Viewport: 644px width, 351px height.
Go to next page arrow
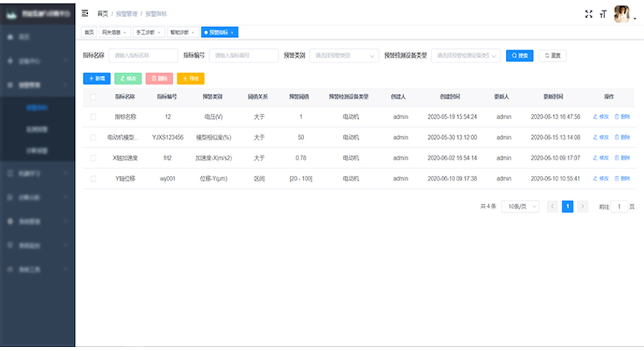[x=582, y=206]
